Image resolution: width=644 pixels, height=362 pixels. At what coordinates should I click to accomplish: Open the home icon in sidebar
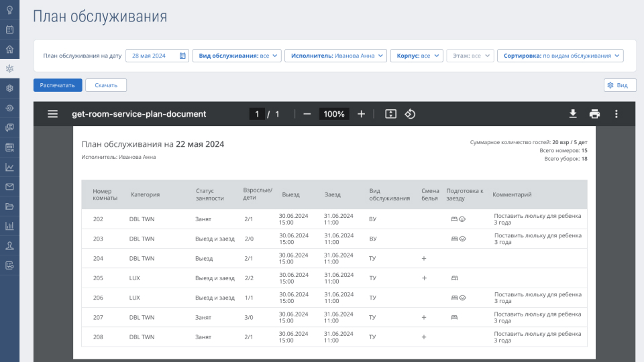[9, 49]
